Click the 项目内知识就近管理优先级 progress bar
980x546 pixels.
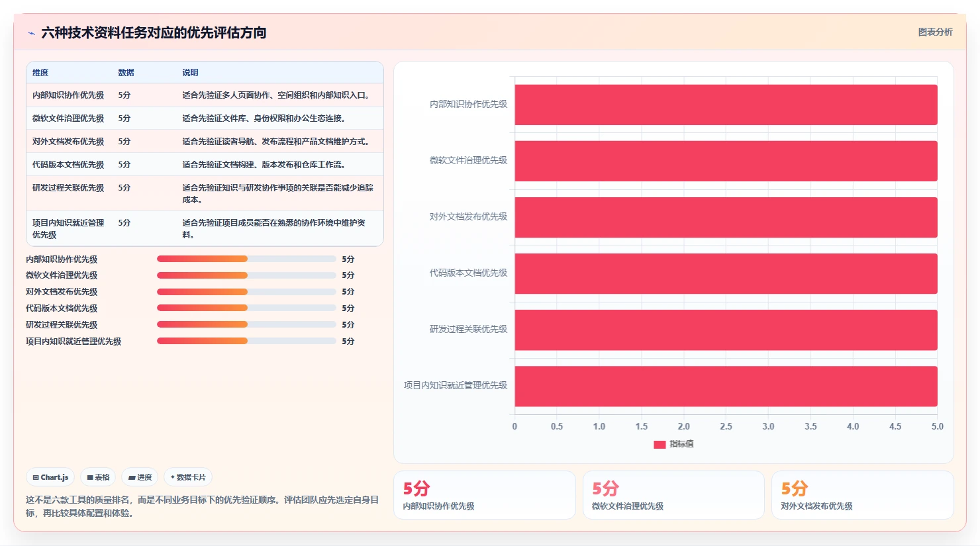(246, 341)
